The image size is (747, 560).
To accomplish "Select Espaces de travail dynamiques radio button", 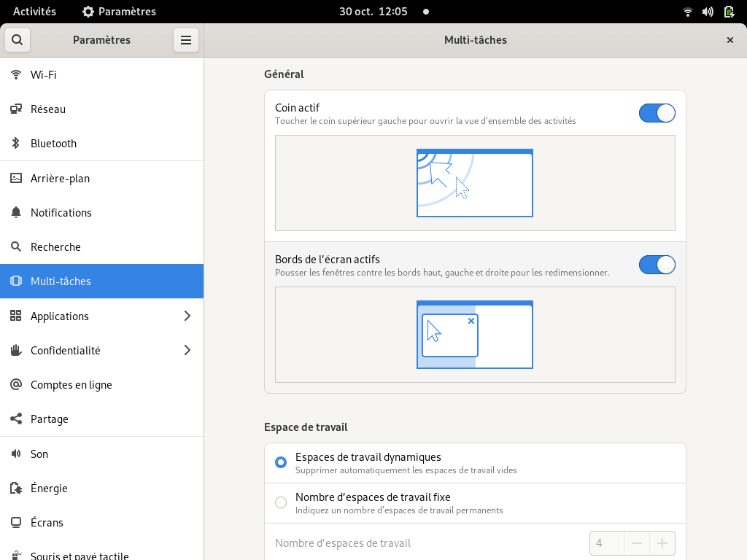I will coord(281,462).
